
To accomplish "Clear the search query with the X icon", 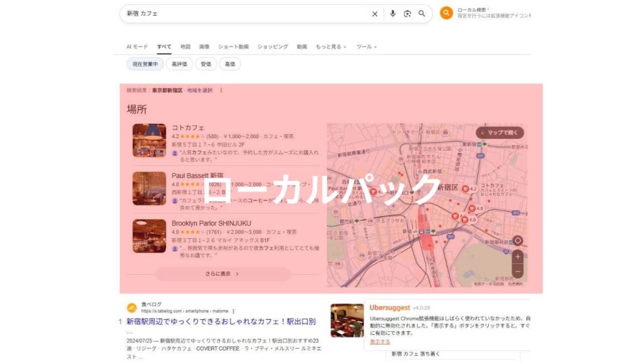I will click(374, 13).
